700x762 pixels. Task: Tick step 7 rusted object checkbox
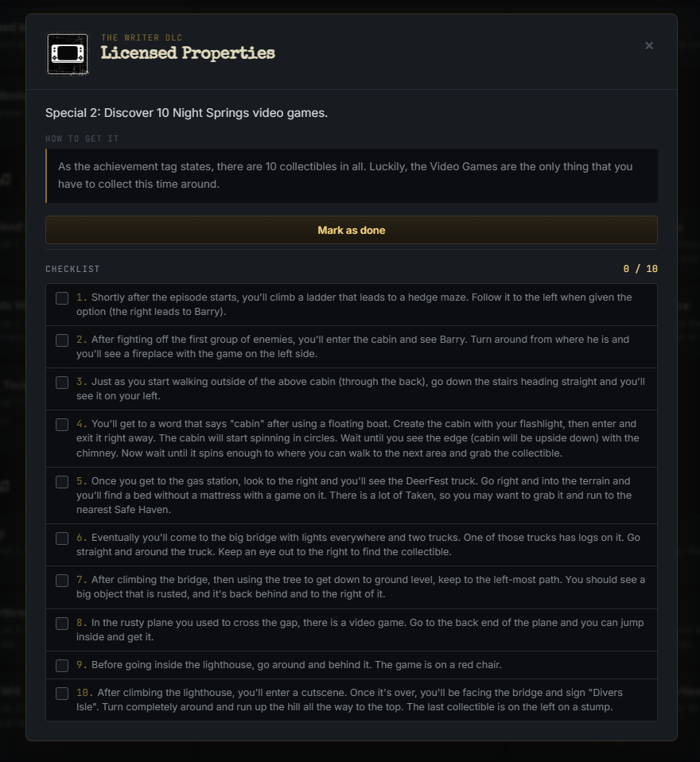[x=62, y=581]
